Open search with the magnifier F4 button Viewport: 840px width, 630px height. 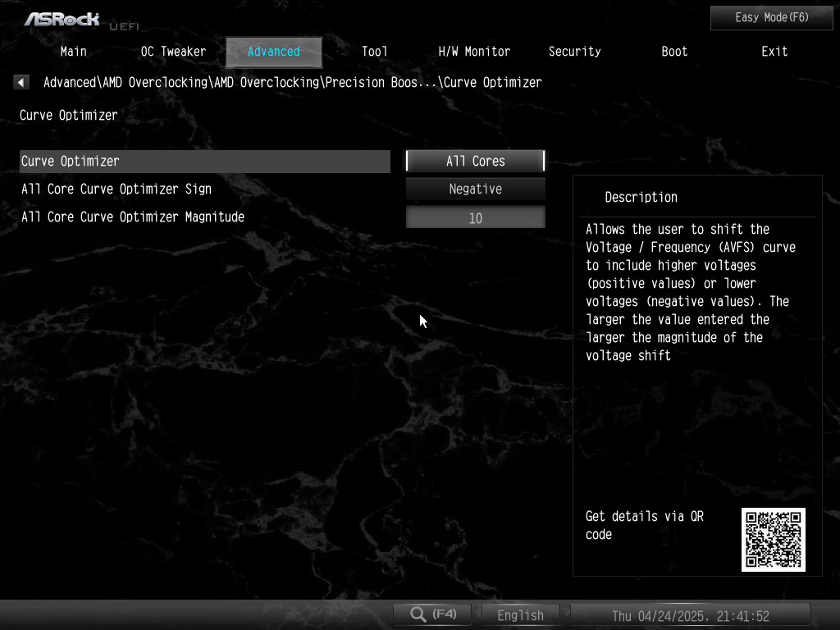(433, 614)
